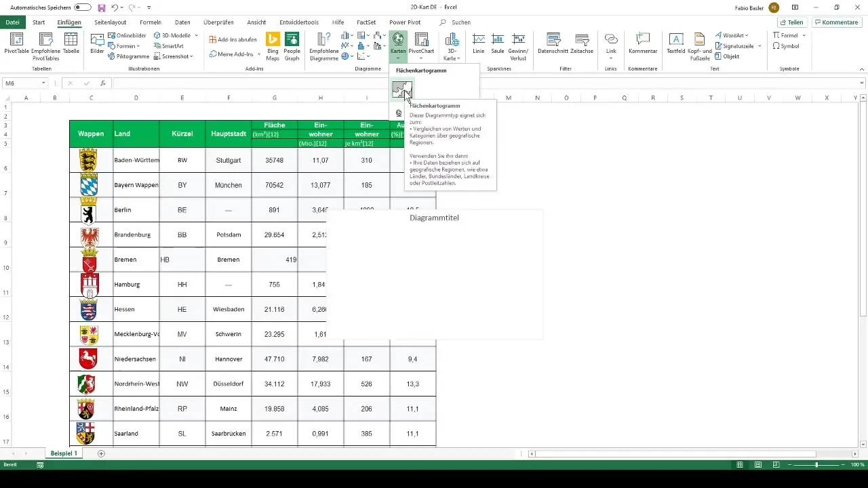The image size is (868, 488).
Task: Insert a Linie sparkline
Action: point(479,44)
